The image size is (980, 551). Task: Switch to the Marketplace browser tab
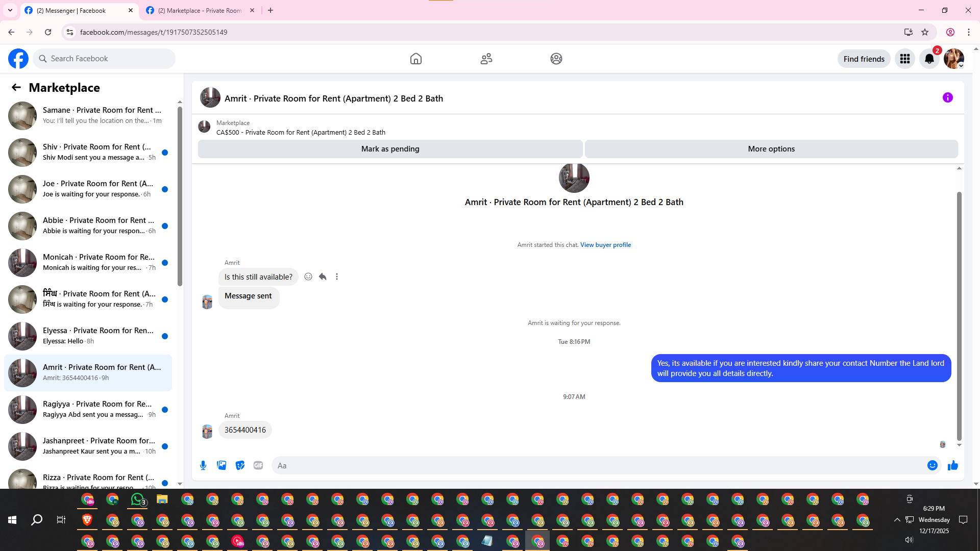coord(200,10)
